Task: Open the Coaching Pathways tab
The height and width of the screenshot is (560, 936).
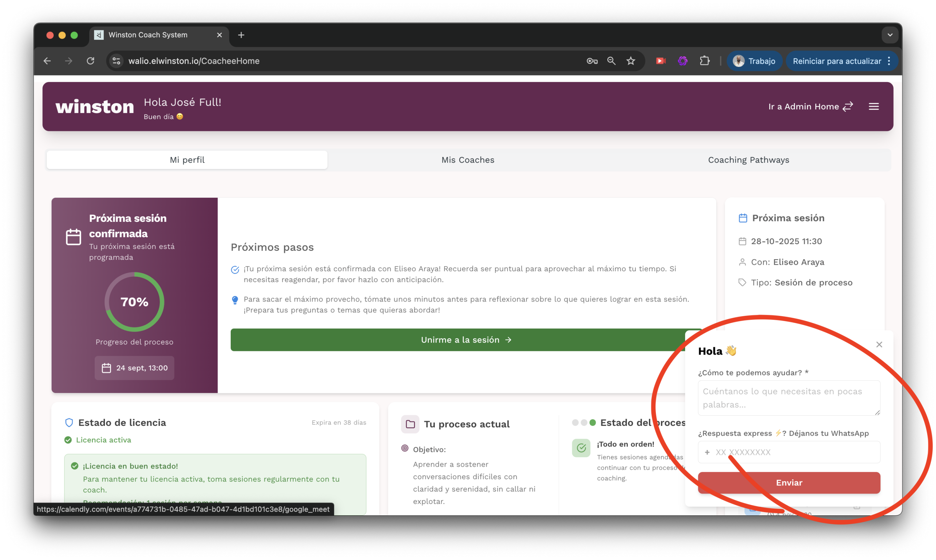Action: coord(748,160)
